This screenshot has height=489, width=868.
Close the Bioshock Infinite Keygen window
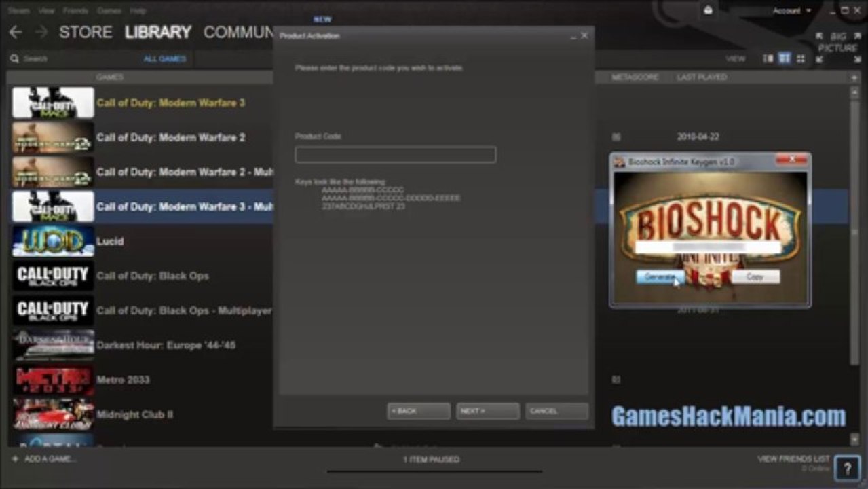(791, 160)
